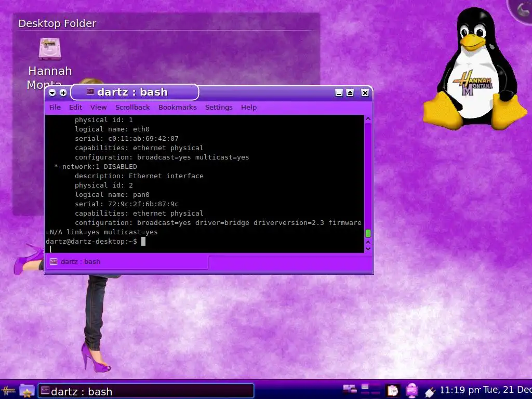The height and width of the screenshot is (399, 532).
Task: Click the pink device notifier tray icon
Action: (412, 391)
